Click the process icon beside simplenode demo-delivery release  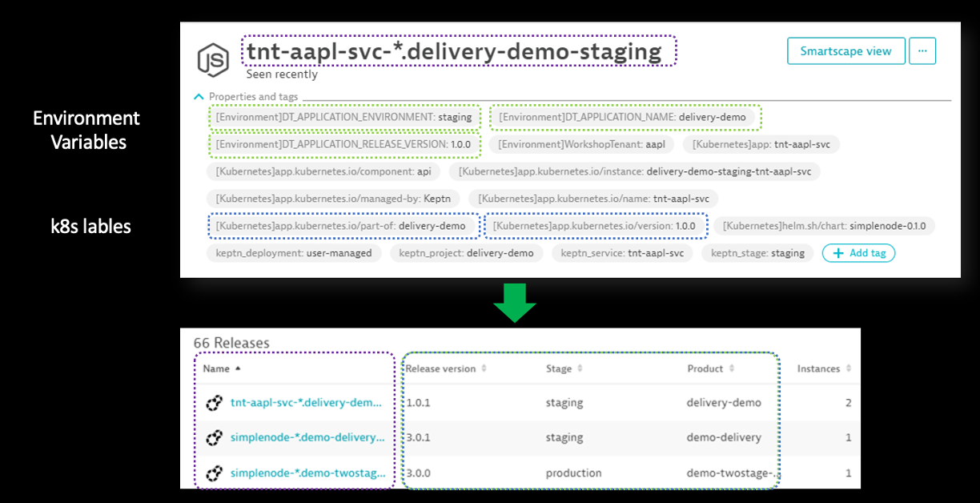click(x=214, y=438)
